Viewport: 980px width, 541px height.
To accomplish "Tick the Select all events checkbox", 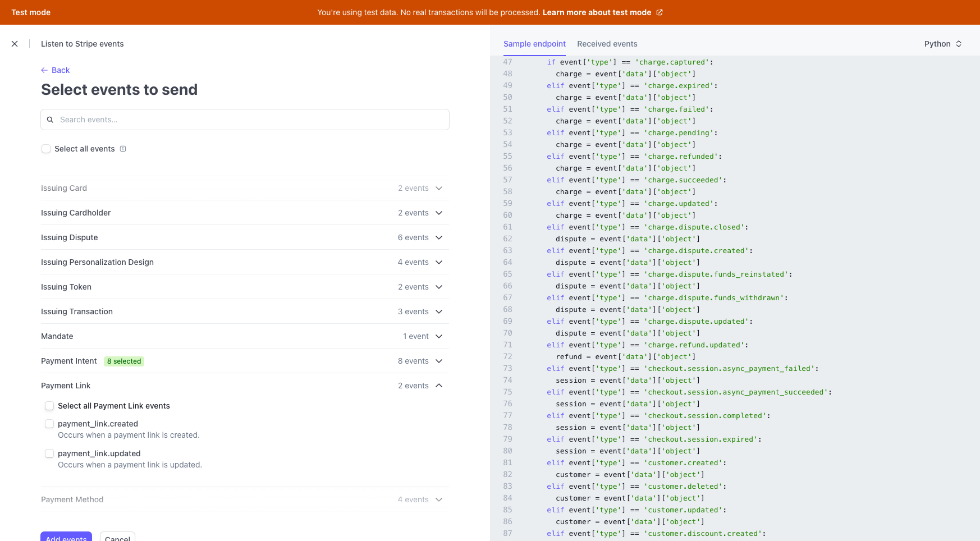I will 46,149.
